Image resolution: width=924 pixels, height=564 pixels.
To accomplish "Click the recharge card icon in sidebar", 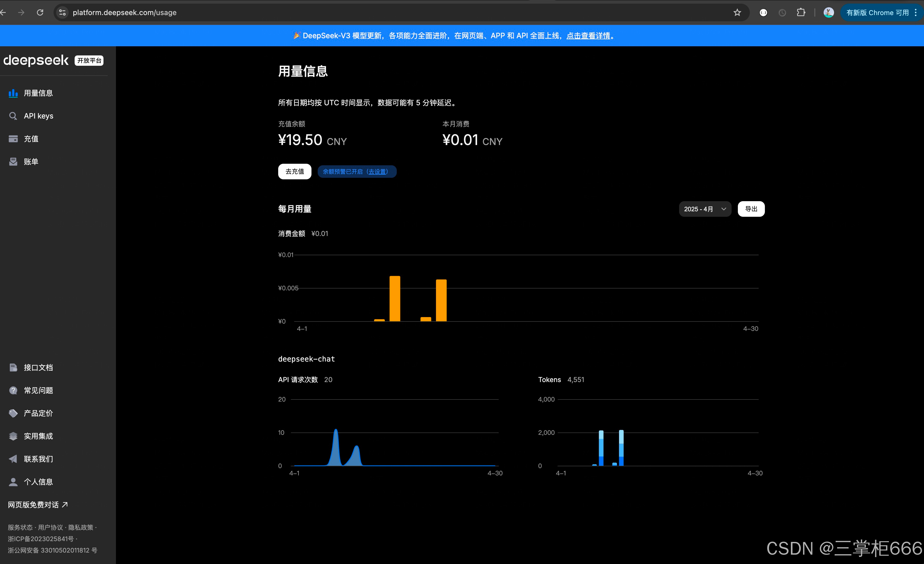I will [x=13, y=139].
